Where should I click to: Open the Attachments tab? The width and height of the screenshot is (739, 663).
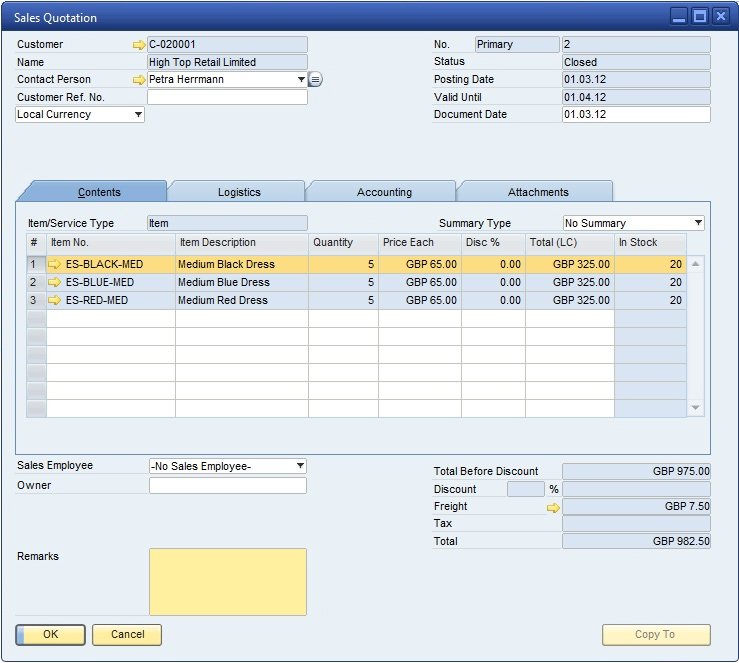tap(537, 192)
